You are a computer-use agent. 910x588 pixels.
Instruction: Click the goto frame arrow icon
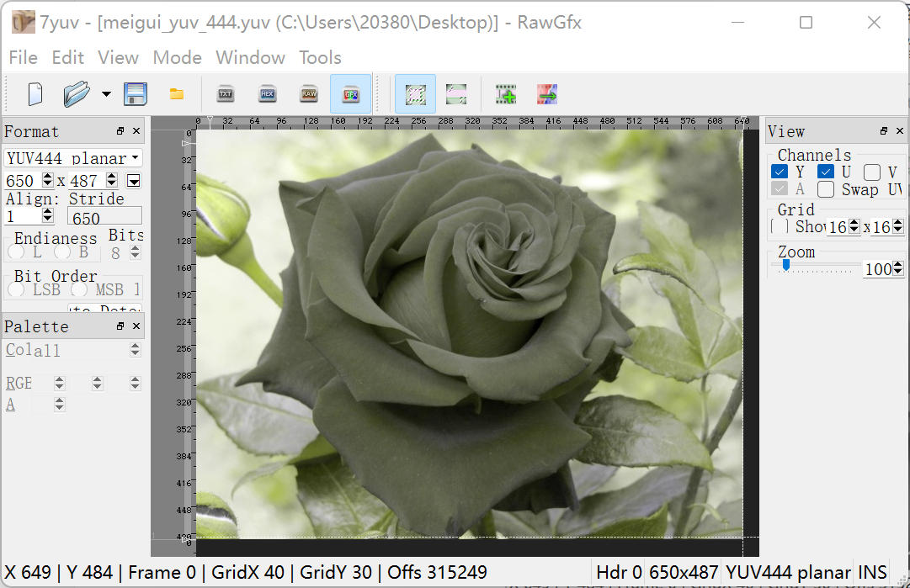tap(546, 94)
